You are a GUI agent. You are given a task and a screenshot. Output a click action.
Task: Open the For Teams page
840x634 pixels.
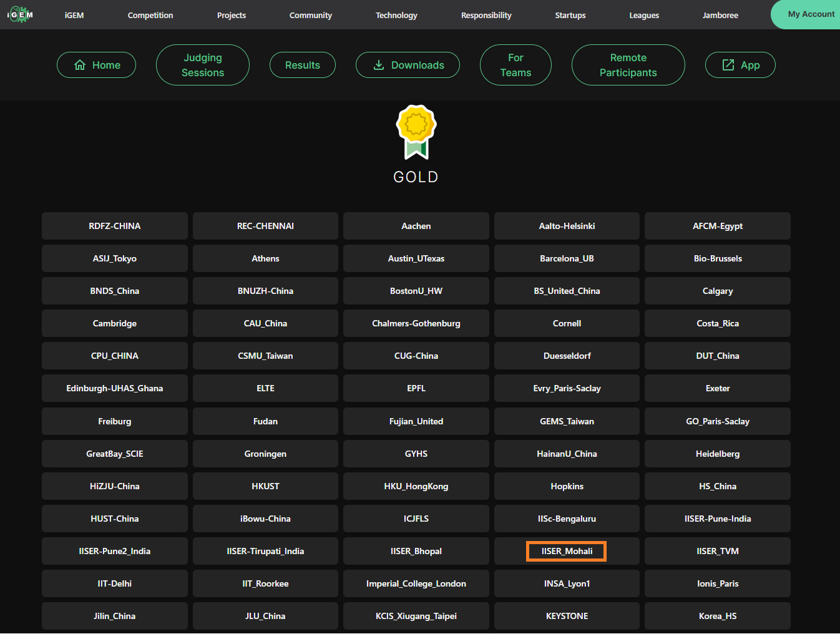pos(515,65)
